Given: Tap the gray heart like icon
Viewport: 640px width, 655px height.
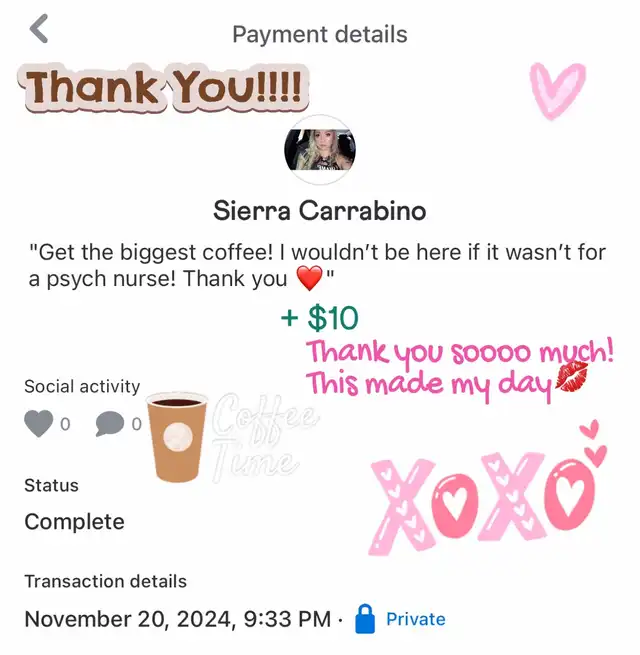Looking at the screenshot, I should (38, 424).
